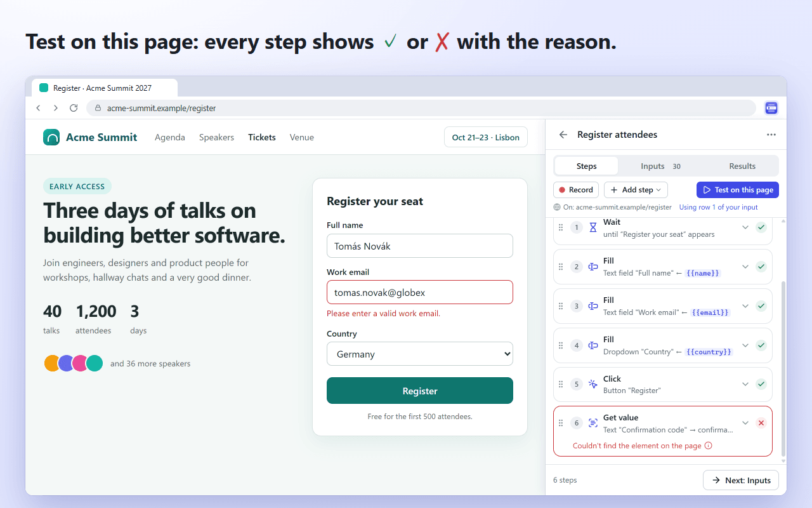This screenshot has width=812, height=508.
Task: Click the hourglass icon of the Wait step
Action: click(593, 227)
